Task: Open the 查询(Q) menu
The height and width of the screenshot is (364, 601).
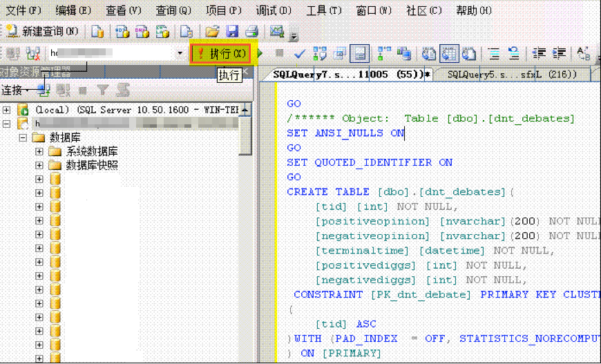Action: [x=173, y=10]
